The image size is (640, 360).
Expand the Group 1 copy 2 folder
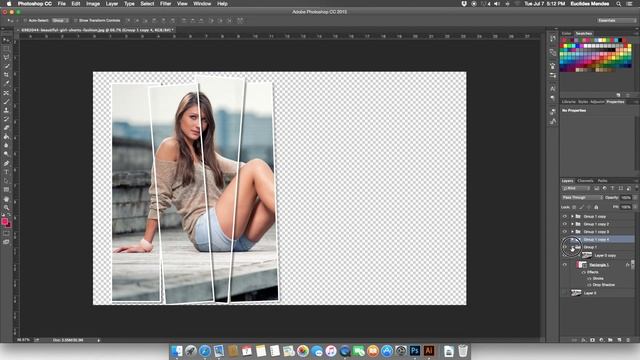coord(572,224)
